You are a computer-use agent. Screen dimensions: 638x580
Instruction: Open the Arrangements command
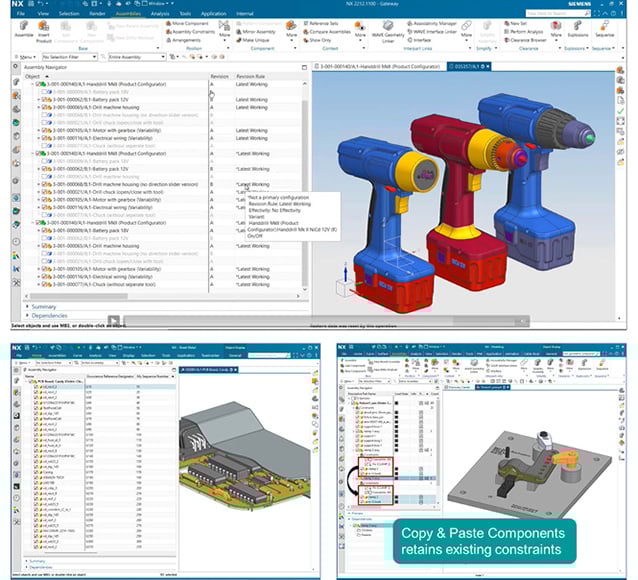pos(183,40)
